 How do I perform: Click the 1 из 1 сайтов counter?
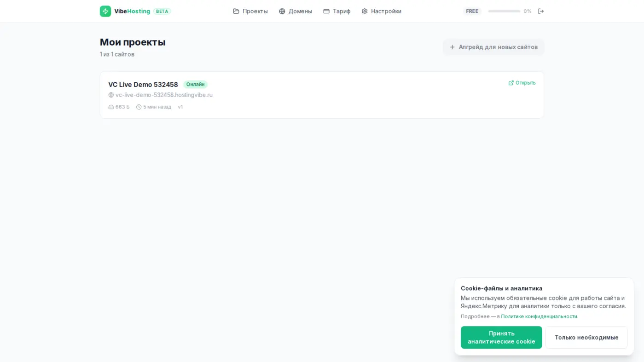[117, 54]
